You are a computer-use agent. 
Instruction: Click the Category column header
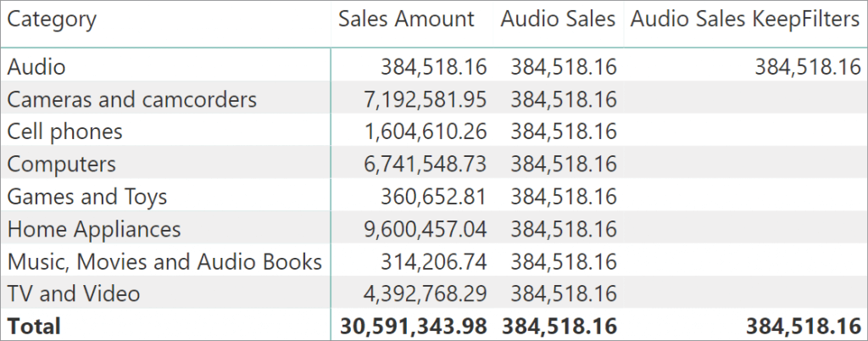coord(52,20)
